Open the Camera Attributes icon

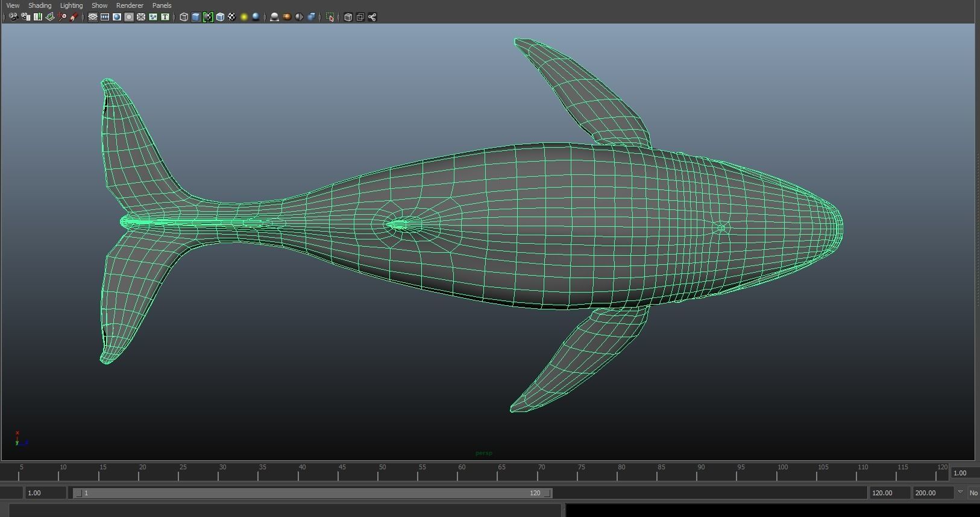click(25, 17)
